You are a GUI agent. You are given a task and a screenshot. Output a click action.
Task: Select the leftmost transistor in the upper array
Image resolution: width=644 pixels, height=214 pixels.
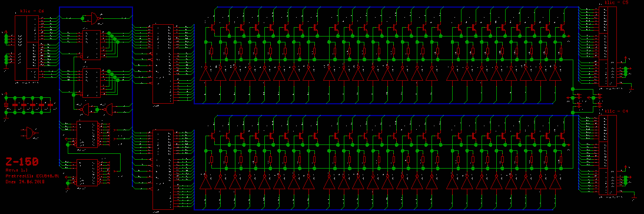(x=213, y=28)
